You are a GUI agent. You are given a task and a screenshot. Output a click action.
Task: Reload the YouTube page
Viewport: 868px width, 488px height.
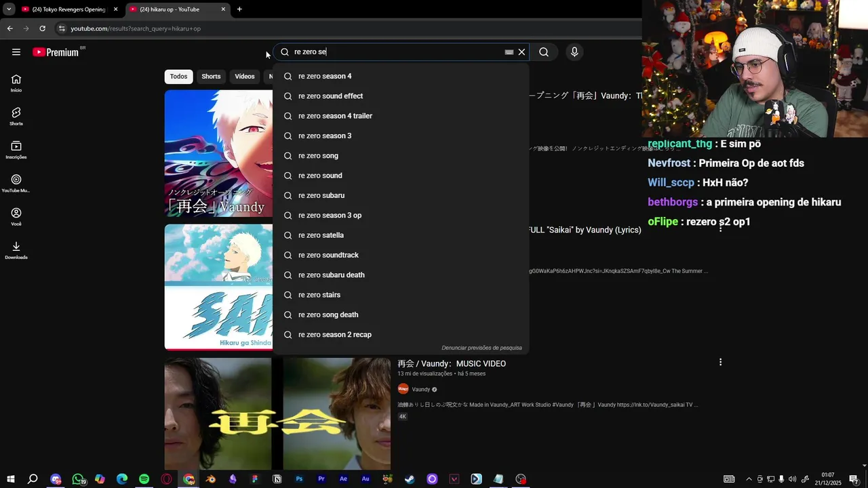(42, 28)
